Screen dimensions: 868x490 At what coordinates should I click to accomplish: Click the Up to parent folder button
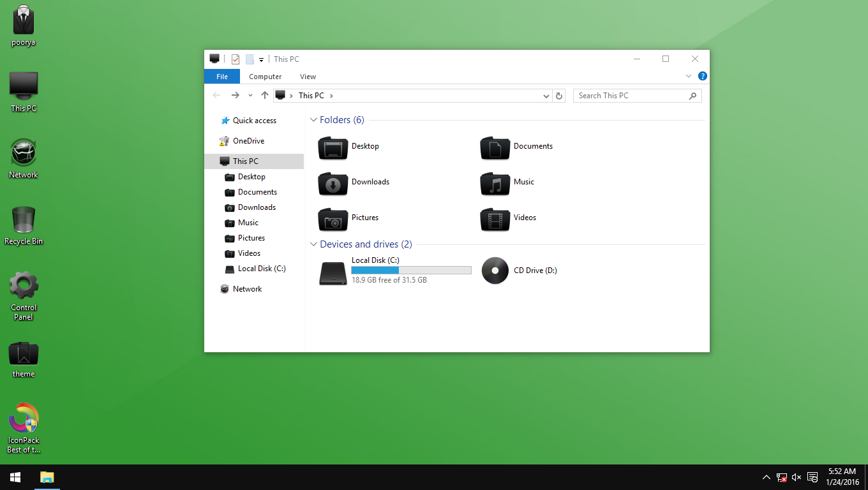[265, 95]
